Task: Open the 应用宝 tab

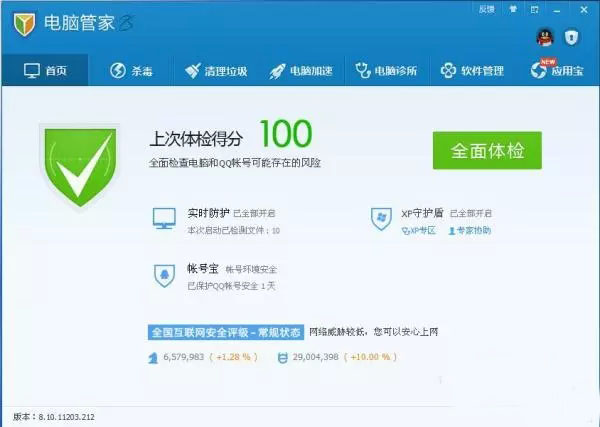Action: [x=557, y=70]
